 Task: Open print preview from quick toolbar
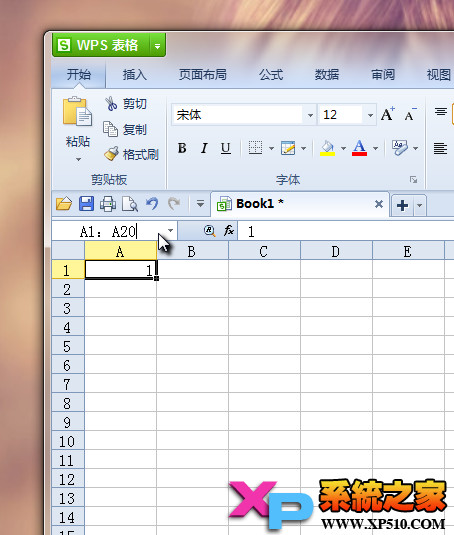tap(130, 204)
